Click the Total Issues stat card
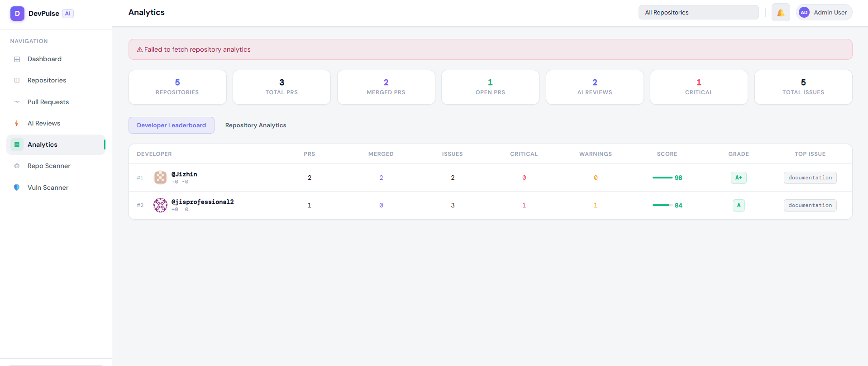868x366 pixels. tap(803, 87)
